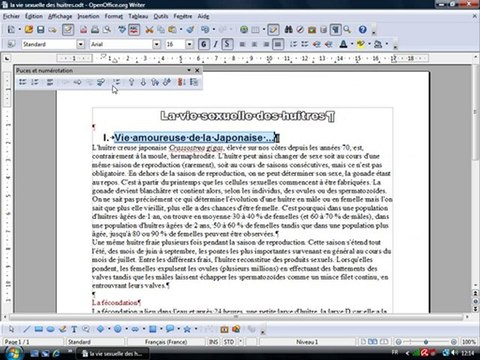Toggle italic I formatting

point(216,44)
